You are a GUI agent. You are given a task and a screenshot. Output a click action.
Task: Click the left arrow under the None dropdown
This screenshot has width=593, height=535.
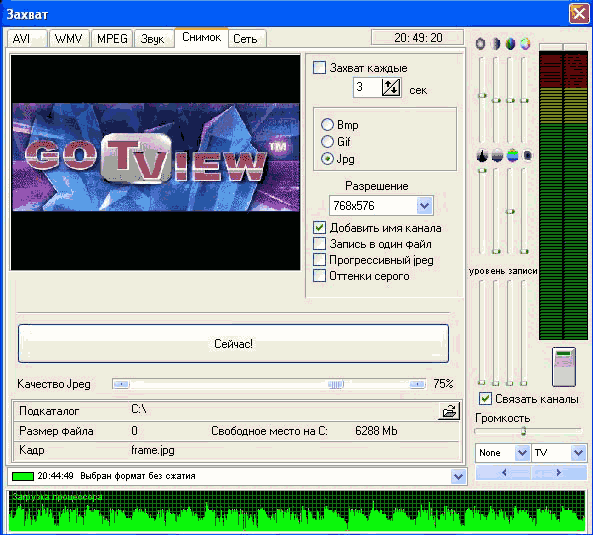(x=504, y=472)
